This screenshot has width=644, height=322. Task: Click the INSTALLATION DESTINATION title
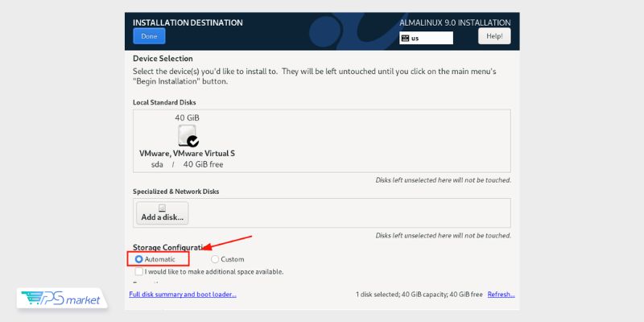[x=188, y=23]
